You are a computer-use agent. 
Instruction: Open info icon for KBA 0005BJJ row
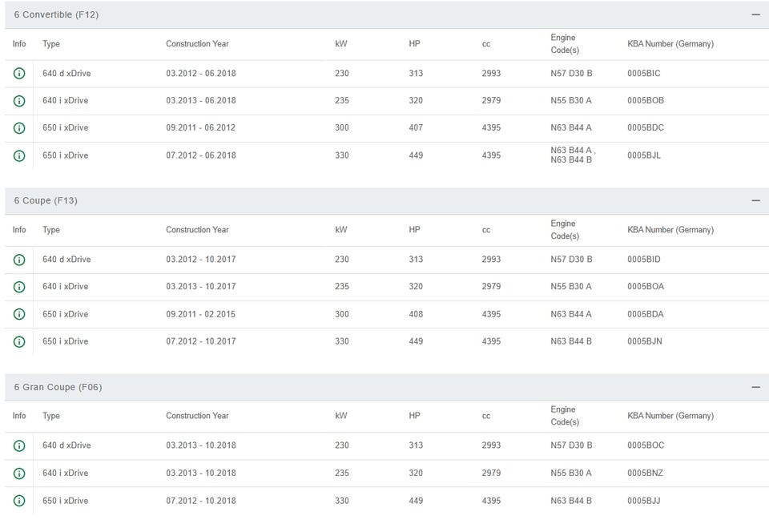coord(19,501)
